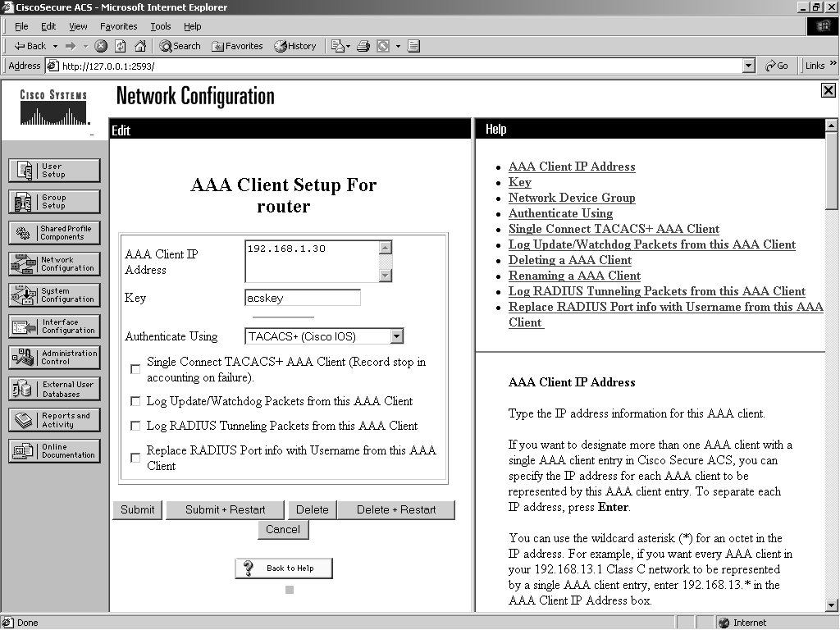The width and height of the screenshot is (840, 630).
Task: Open the File menu
Action: click(21, 26)
